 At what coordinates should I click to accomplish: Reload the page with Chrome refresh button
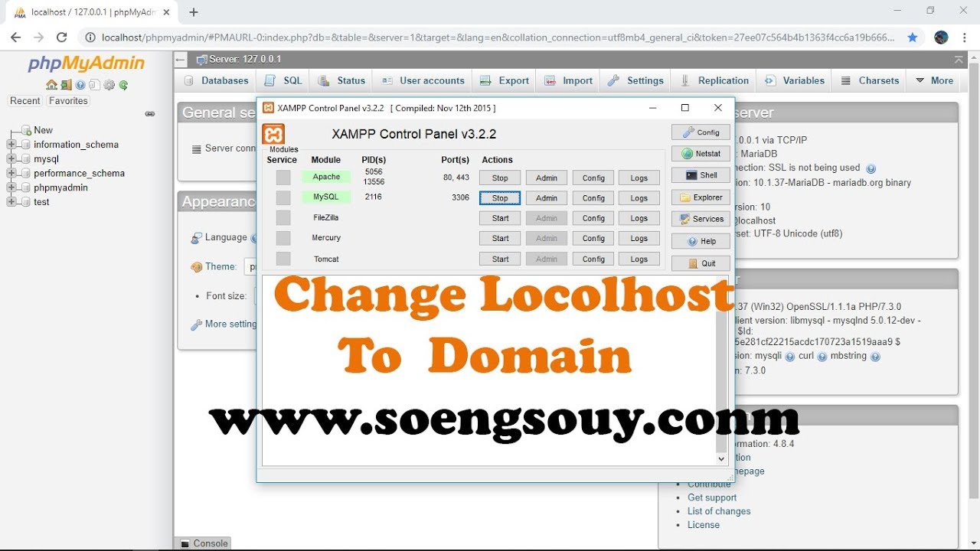coord(62,37)
